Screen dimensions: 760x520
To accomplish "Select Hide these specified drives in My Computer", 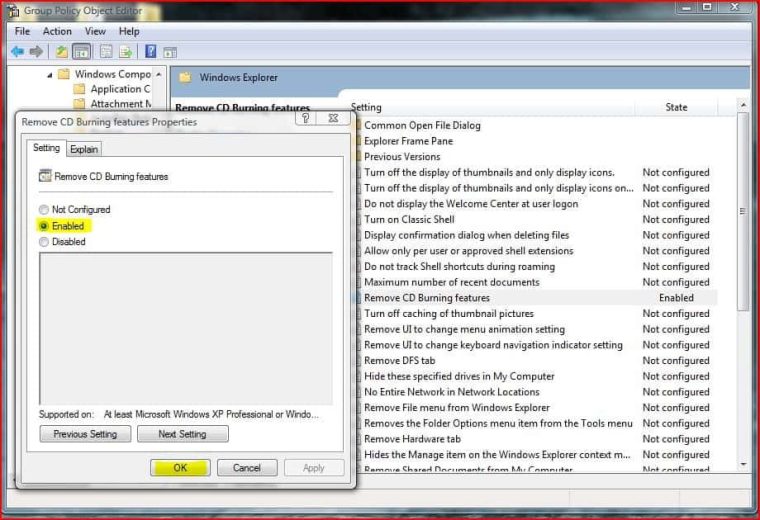I will point(459,376).
